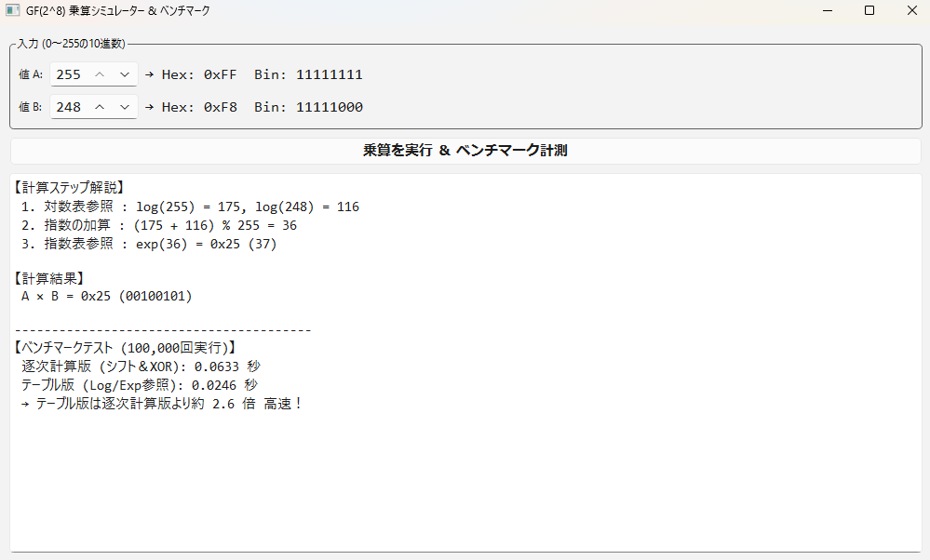Click the result A × B = 0x25 (00100101)
This screenshot has height=560, width=930.
click(x=107, y=297)
